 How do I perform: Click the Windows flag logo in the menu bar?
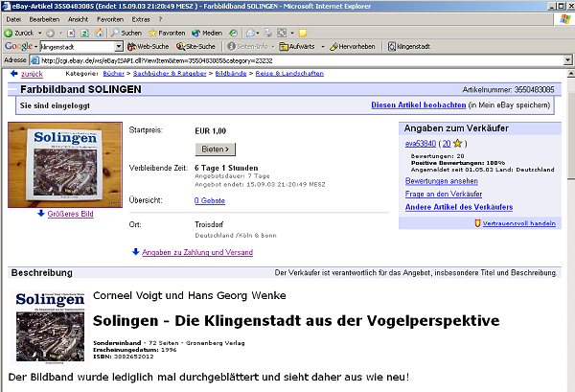(x=564, y=19)
